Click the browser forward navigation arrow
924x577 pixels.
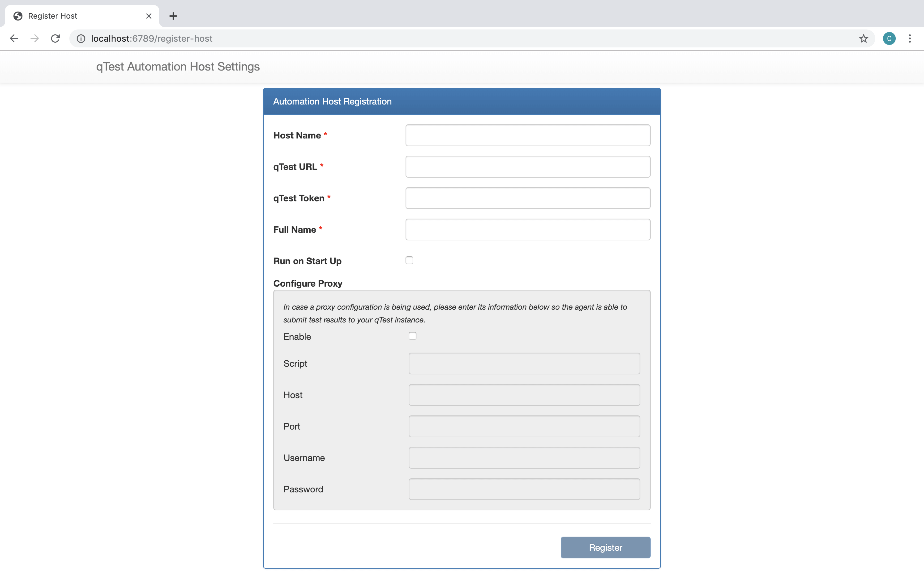click(x=34, y=38)
